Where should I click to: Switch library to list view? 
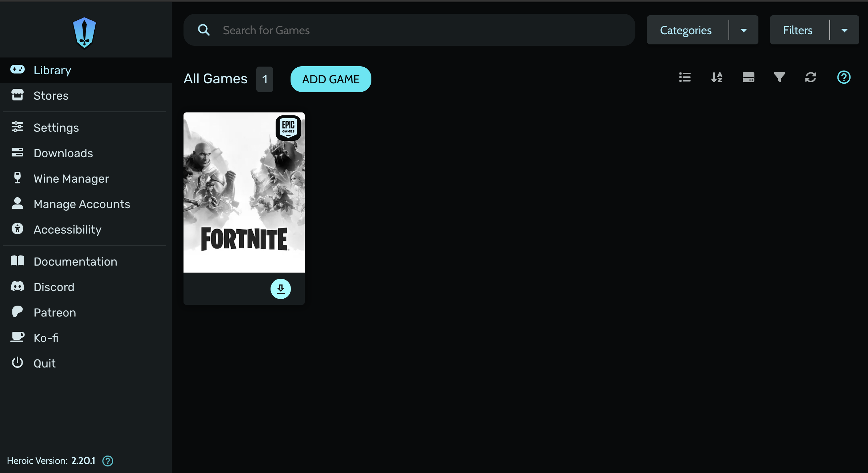point(685,77)
